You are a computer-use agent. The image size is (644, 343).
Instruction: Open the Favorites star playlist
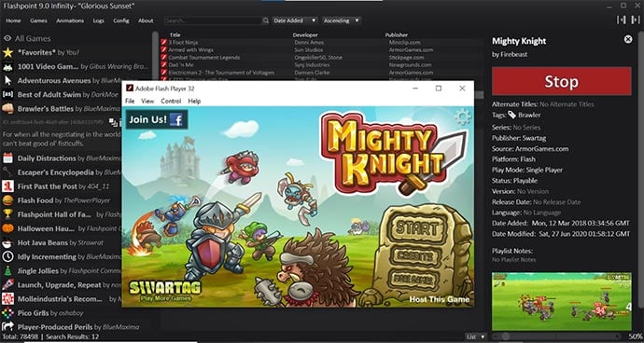7,52
